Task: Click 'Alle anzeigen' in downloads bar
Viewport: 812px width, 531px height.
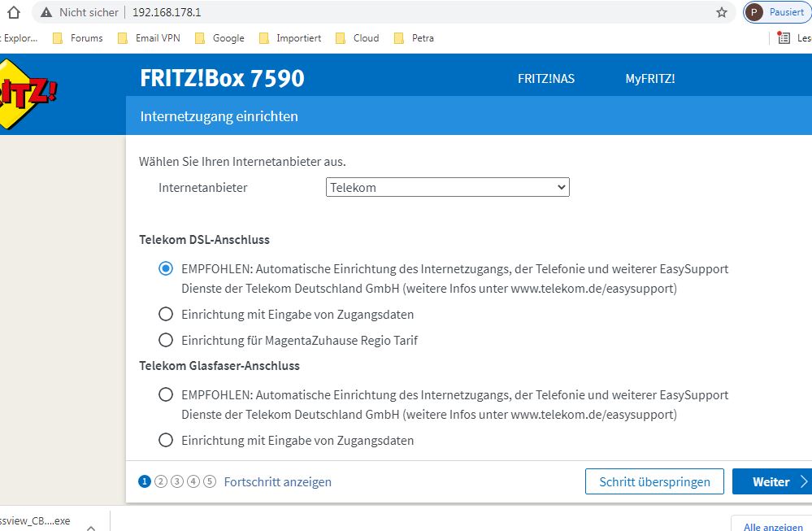Action: (x=773, y=526)
